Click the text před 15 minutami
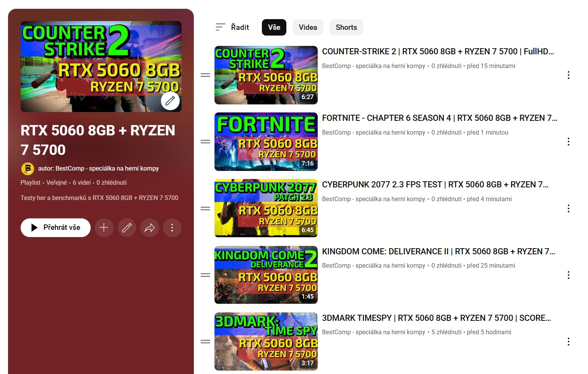The image size is (588, 374). (x=491, y=66)
